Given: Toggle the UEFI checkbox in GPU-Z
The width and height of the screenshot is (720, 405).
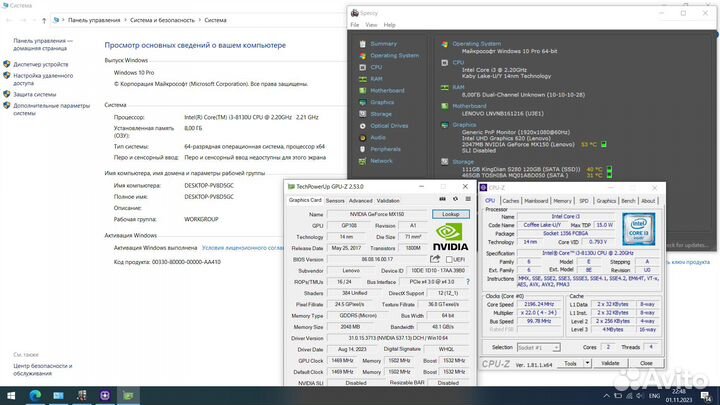Looking at the screenshot, I should [x=449, y=259].
